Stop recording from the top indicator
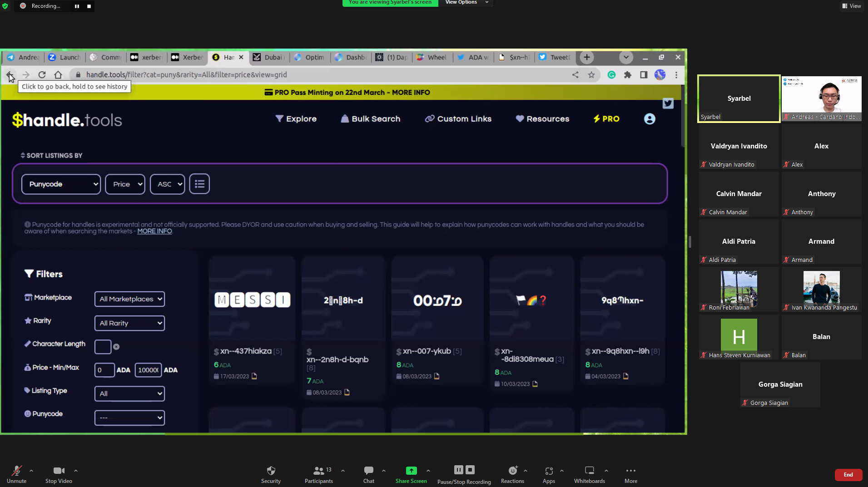 pyautogui.click(x=89, y=6)
